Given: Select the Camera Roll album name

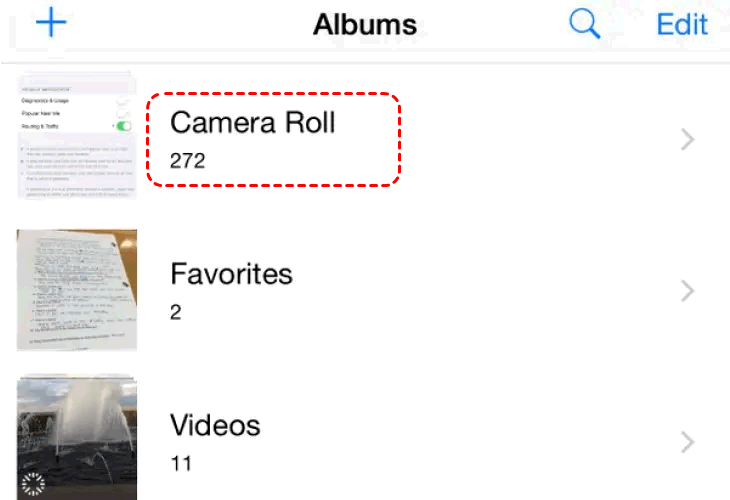Looking at the screenshot, I should click(253, 122).
